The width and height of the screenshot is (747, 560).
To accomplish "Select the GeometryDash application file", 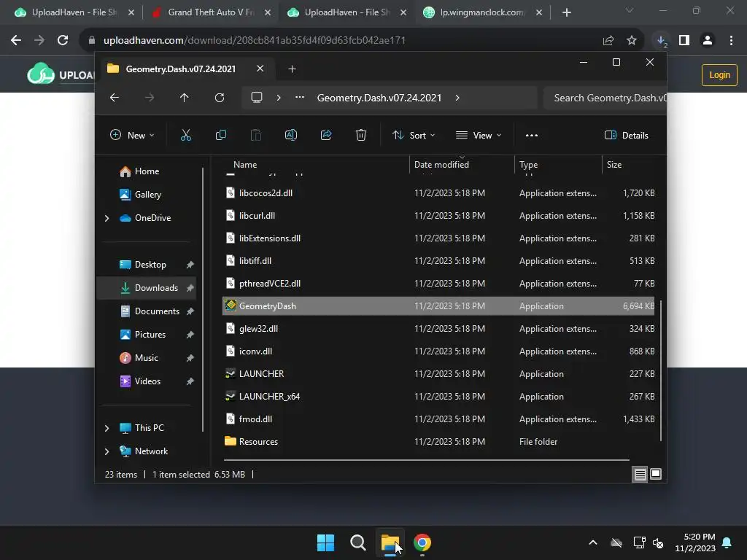I will point(438,306).
